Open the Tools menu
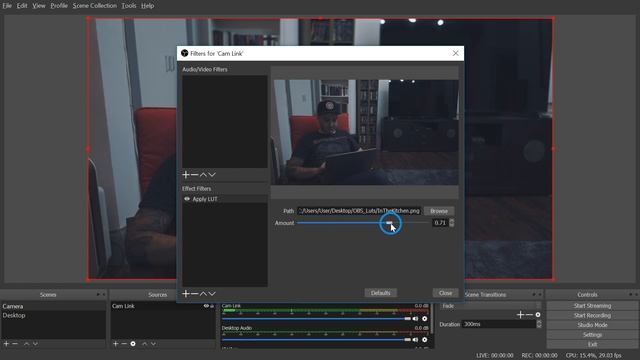The height and width of the screenshot is (360, 640). [129, 6]
